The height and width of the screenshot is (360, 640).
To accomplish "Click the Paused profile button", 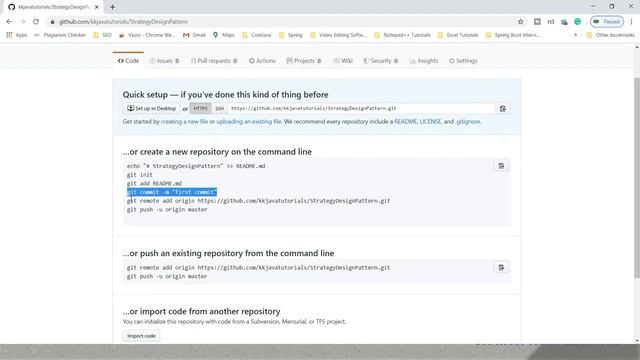I will [x=607, y=22].
